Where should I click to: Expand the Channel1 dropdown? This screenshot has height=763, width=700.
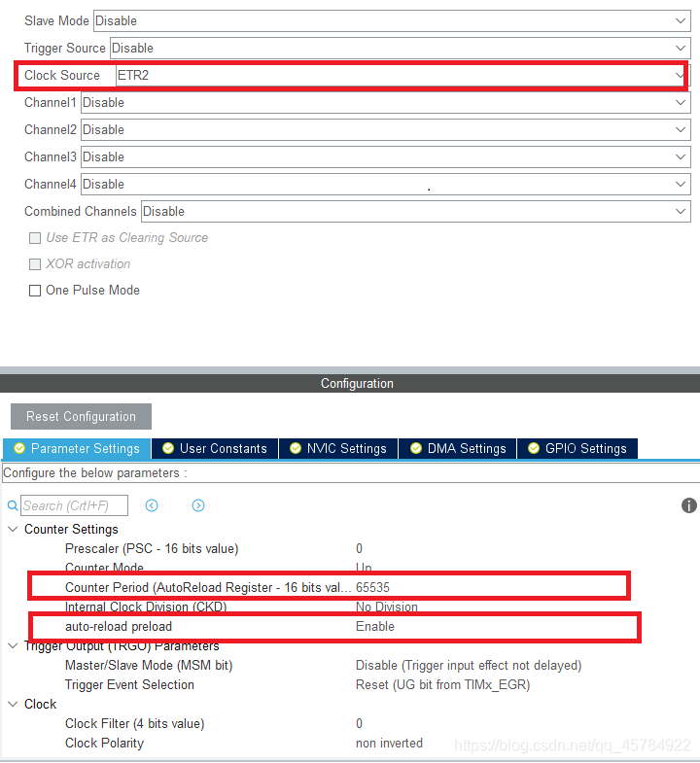click(x=385, y=103)
